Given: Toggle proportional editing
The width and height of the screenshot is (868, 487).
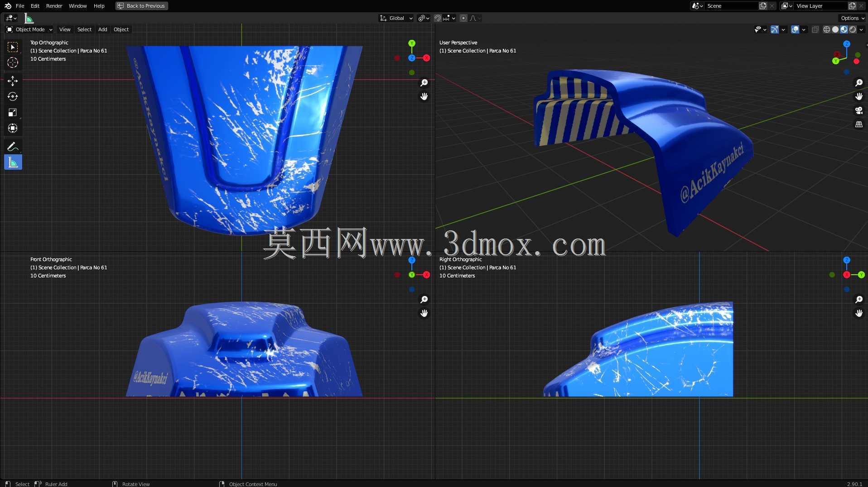Looking at the screenshot, I should [x=463, y=18].
